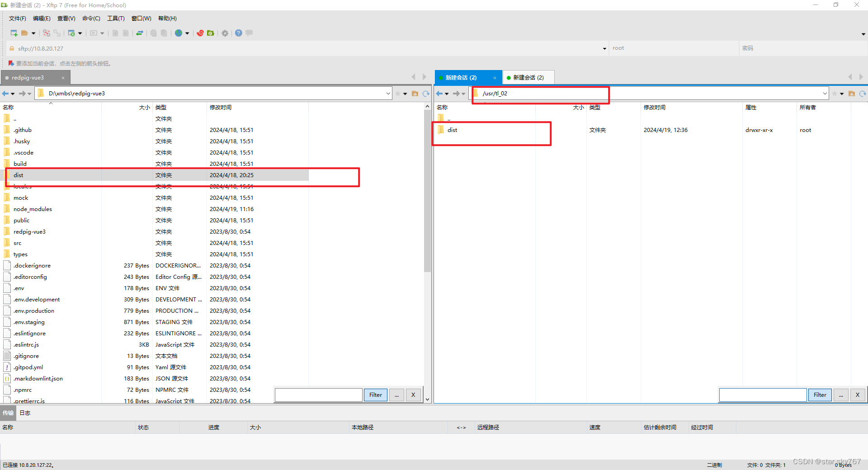Click the add current session flag icon
This screenshot has height=470, width=868.
(11, 63)
